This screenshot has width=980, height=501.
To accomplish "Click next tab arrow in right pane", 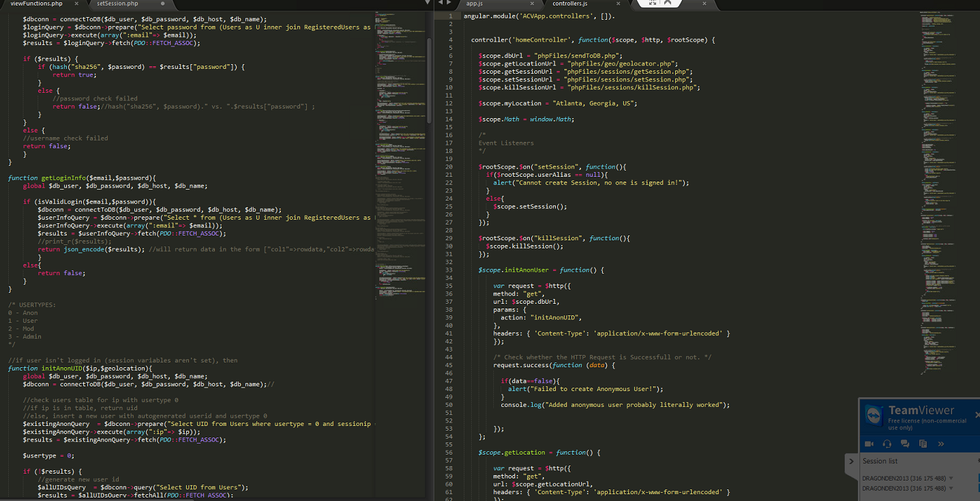I will point(447,3).
